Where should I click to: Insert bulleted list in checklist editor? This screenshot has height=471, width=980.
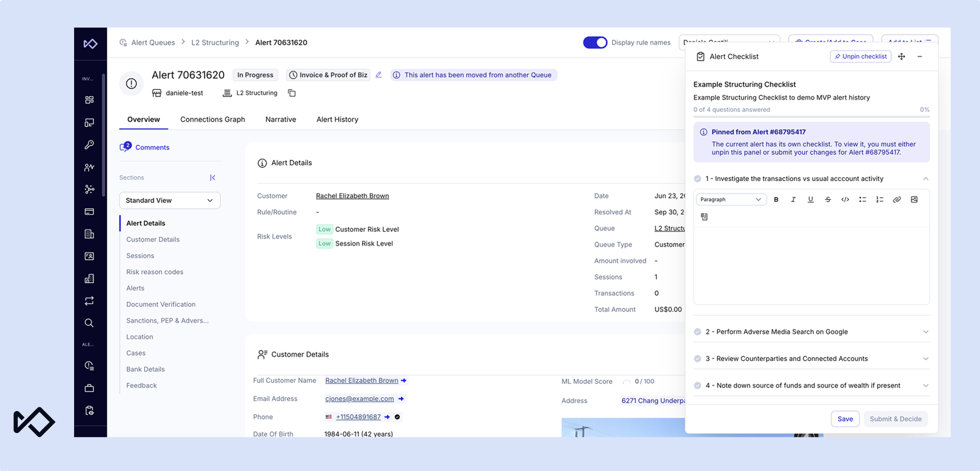click(862, 199)
